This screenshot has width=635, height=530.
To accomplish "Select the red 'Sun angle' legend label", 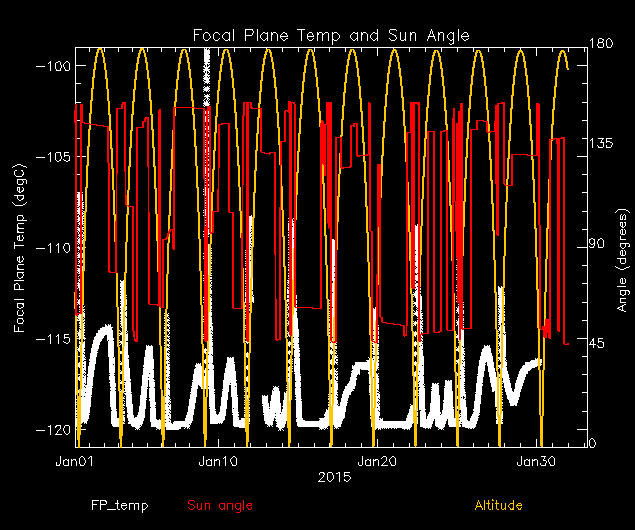I will (x=220, y=506).
